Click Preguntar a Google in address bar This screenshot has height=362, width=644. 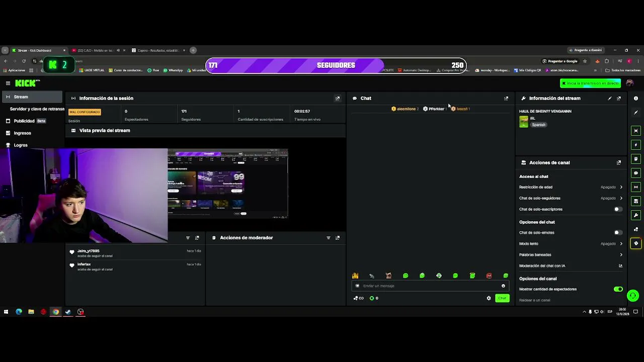[560, 61]
